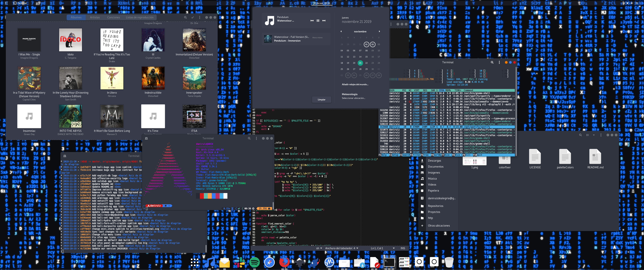Click F10 Quit in htop footer
The image size is (644, 270).
[x=477, y=155]
